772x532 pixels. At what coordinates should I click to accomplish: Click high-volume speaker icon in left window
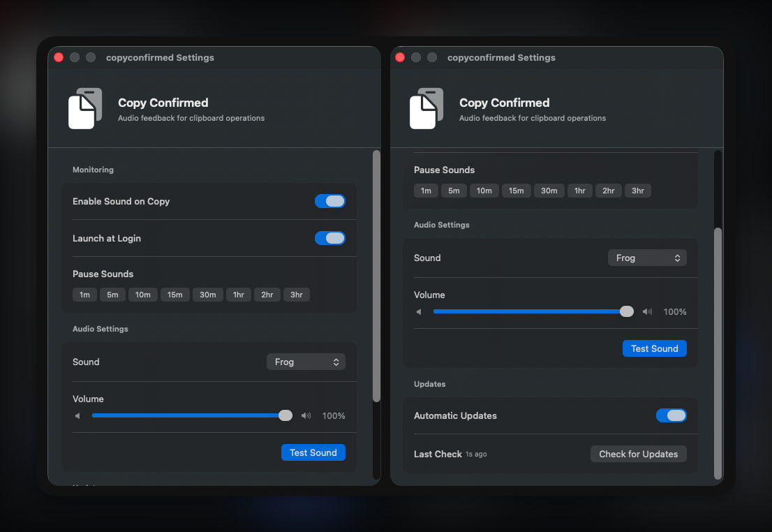(x=306, y=415)
